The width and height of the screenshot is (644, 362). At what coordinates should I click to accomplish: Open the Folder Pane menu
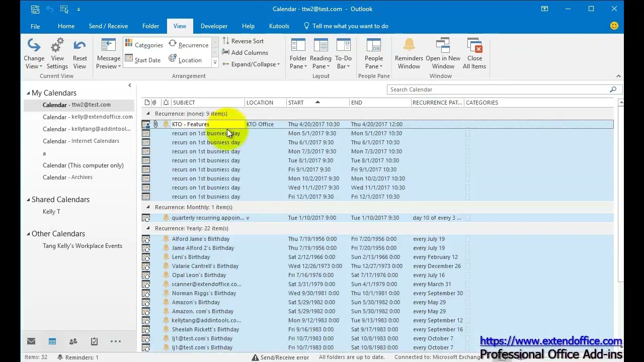(x=298, y=54)
